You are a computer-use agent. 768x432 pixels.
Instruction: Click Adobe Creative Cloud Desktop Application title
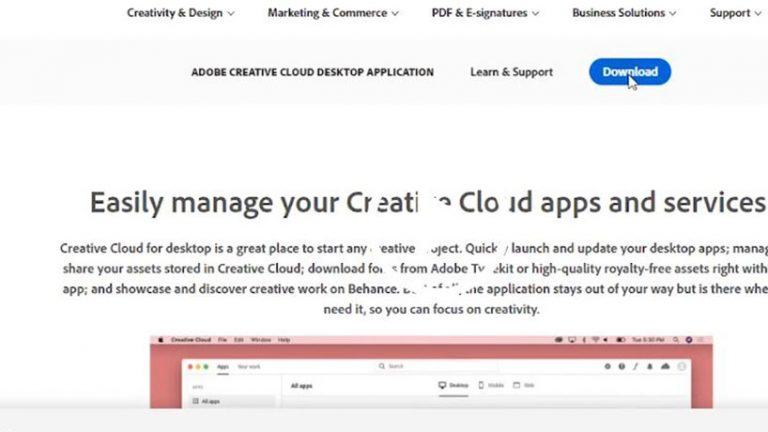tap(312, 72)
